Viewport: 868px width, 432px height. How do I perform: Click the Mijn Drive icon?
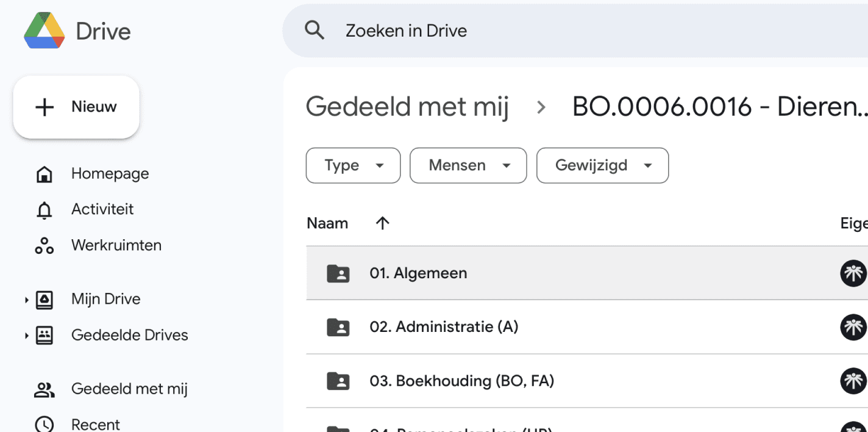click(44, 300)
